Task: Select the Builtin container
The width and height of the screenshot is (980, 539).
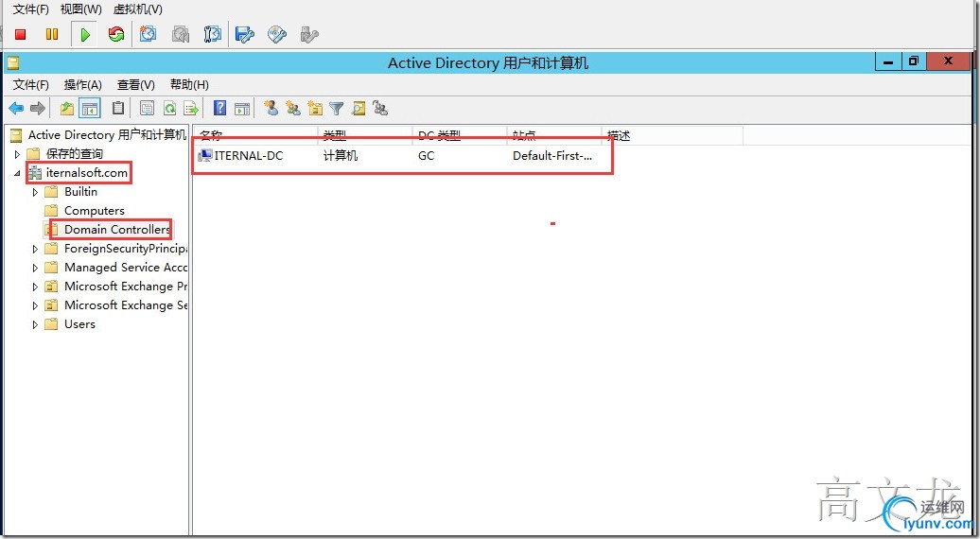Action: pos(80,192)
